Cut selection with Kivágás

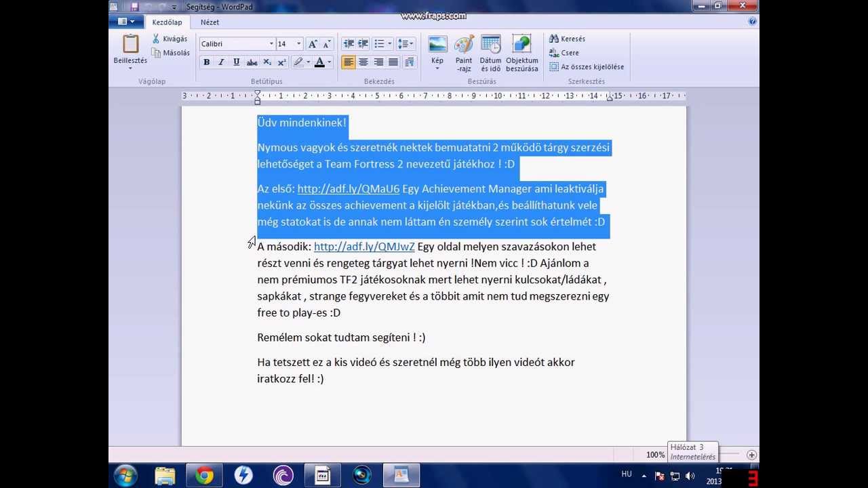coord(170,39)
